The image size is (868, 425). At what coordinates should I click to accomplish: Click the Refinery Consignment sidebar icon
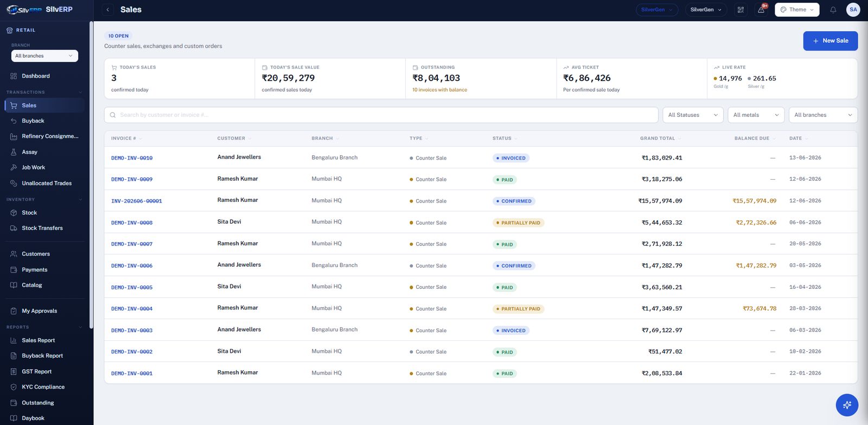[14, 136]
